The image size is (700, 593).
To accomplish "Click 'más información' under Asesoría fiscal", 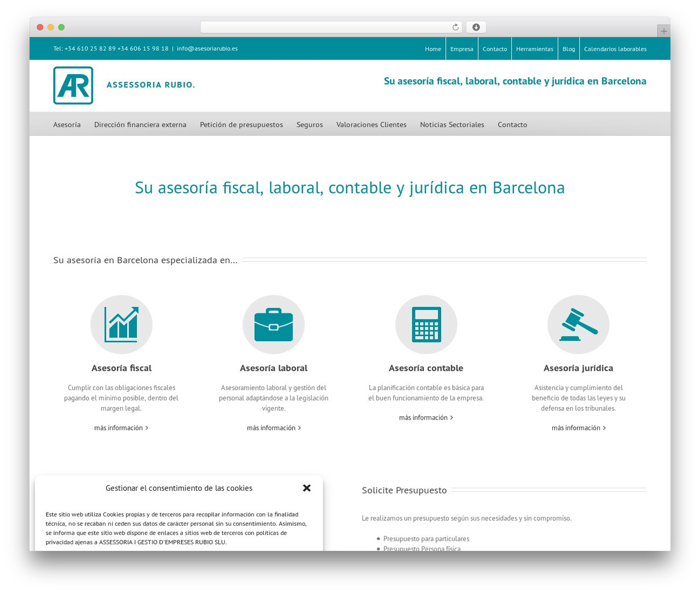I will tap(121, 428).
